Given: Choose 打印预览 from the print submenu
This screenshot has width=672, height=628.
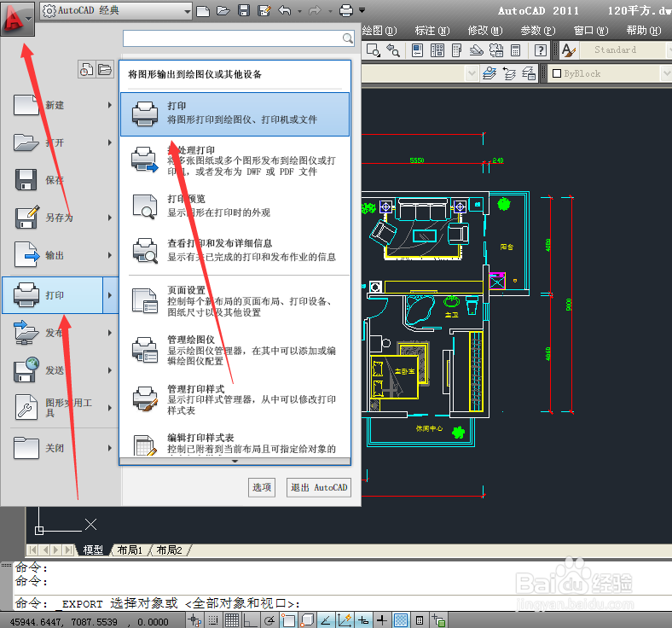Looking at the screenshot, I should (235, 206).
